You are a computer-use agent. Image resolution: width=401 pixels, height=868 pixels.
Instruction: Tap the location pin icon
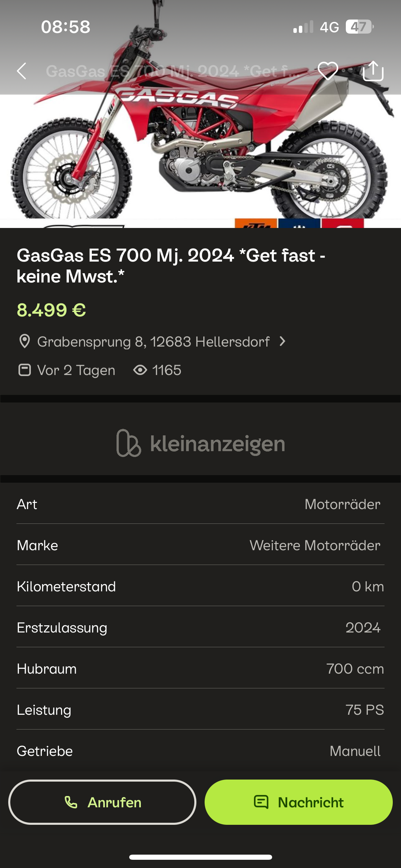point(25,341)
